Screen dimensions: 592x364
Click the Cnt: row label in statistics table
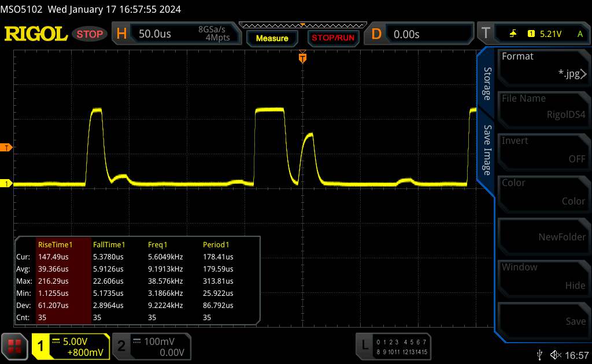coord(23,317)
